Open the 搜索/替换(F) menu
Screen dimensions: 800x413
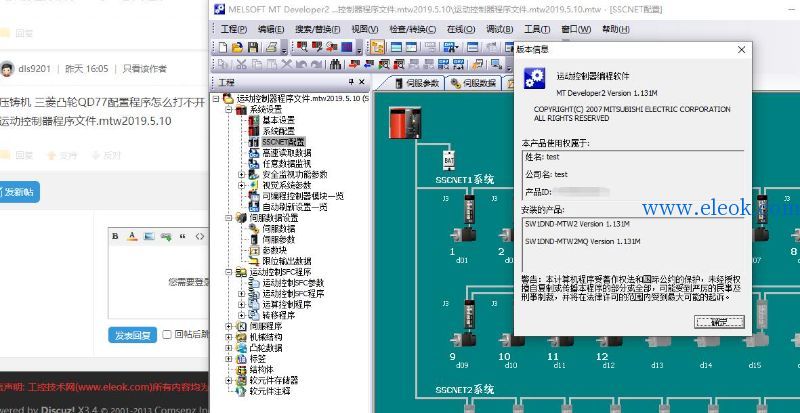tap(318, 30)
